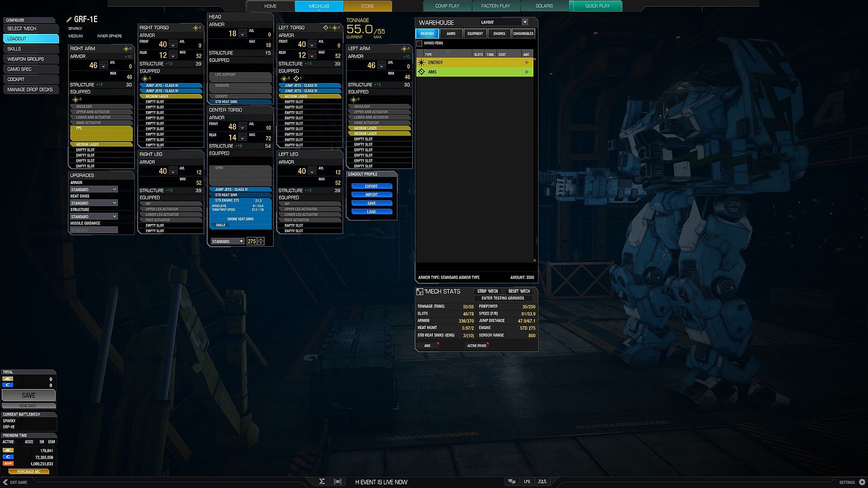Click the engine rating 275 stepper arrows

tap(261, 241)
